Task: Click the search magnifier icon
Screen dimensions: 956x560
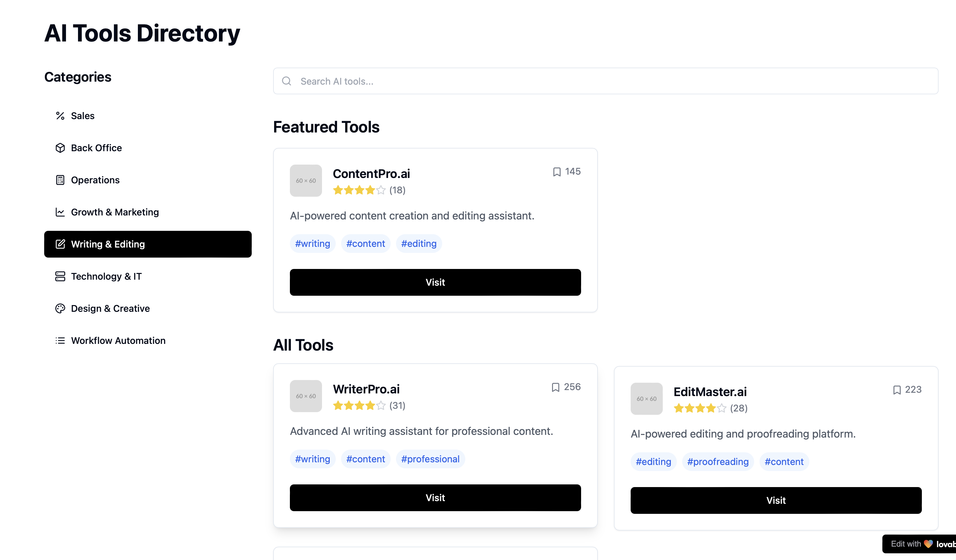Action: point(287,81)
